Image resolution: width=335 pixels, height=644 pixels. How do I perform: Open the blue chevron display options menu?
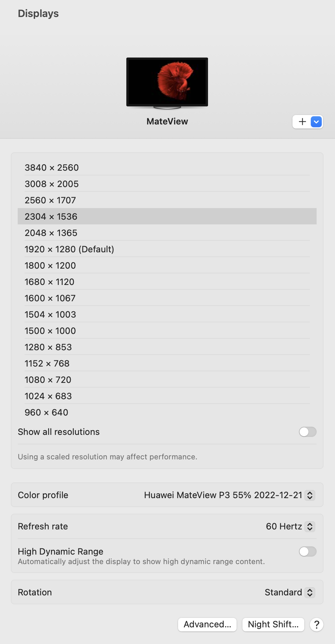(x=316, y=122)
